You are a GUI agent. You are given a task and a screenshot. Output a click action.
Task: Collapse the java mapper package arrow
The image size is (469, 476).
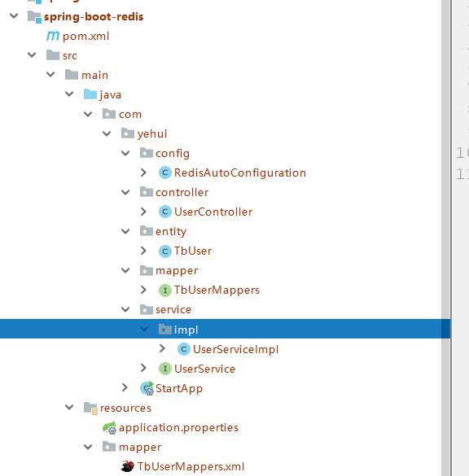pos(125,270)
